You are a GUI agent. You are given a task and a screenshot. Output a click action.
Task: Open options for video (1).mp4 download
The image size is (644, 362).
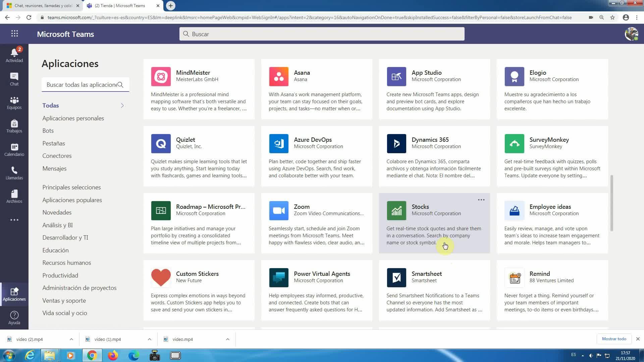(x=149, y=339)
